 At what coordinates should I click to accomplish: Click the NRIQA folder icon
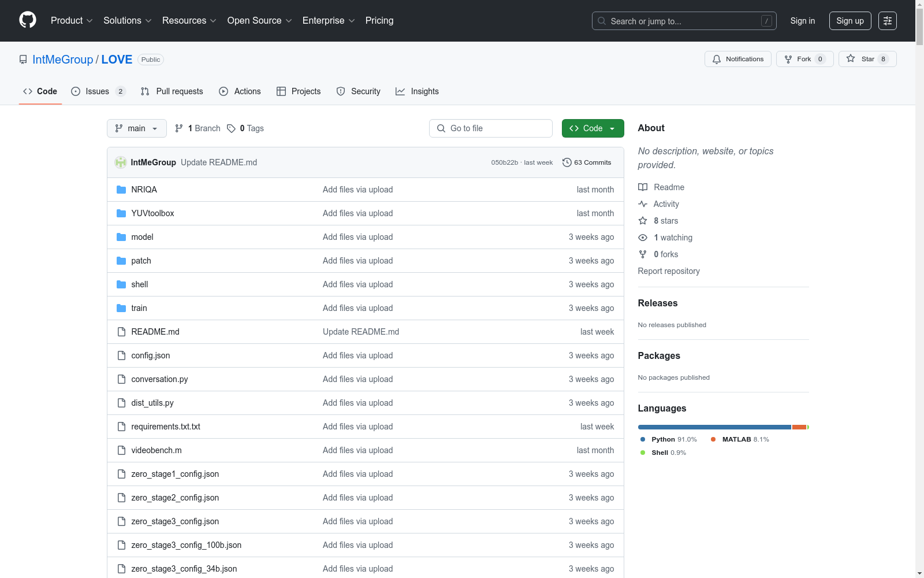point(121,190)
